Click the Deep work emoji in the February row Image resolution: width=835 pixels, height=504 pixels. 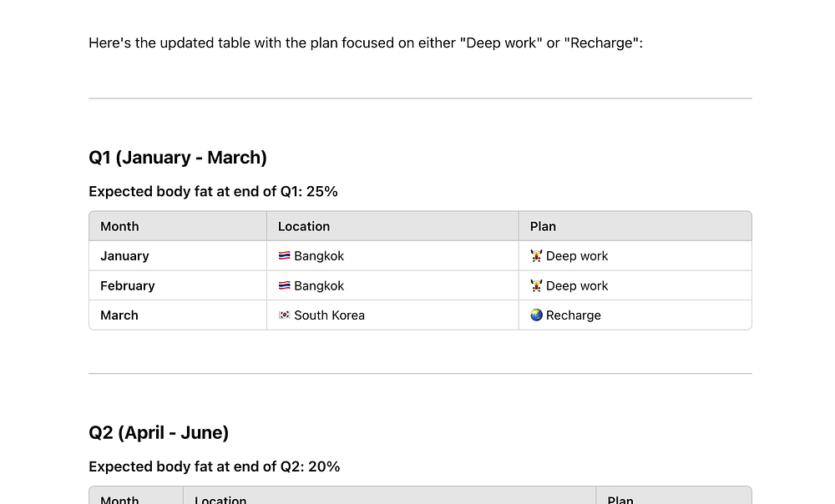point(536,286)
